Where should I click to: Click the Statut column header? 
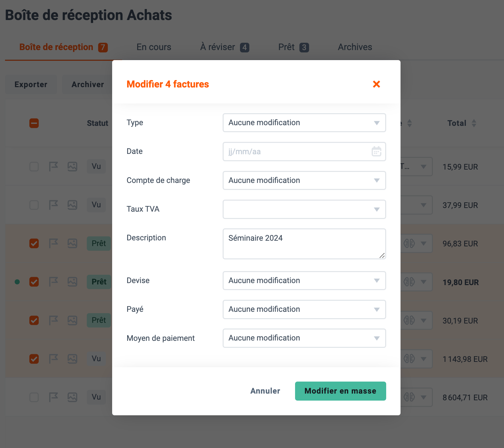click(x=97, y=123)
